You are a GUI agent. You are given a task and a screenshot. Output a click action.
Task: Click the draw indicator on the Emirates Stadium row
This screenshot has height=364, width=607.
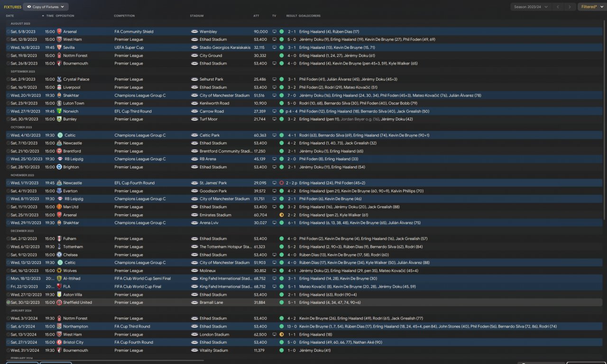[x=282, y=215]
